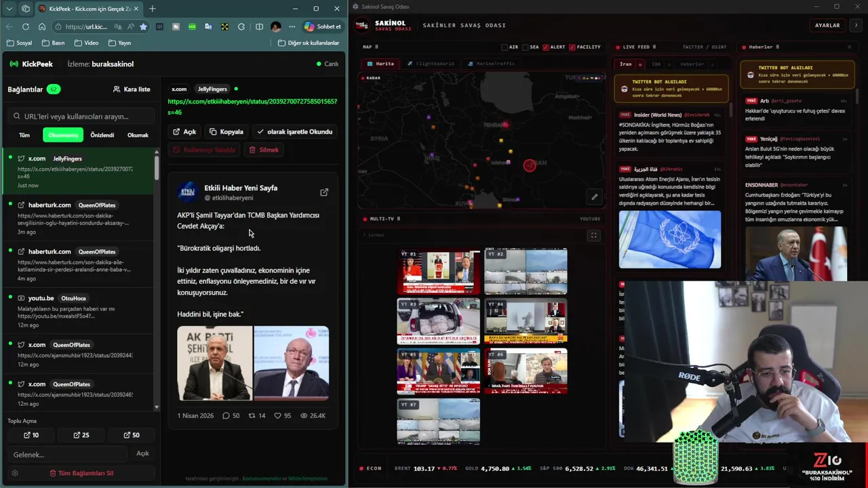
Task: Open Sohbet et Copilot chat
Action: tap(323, 26)
